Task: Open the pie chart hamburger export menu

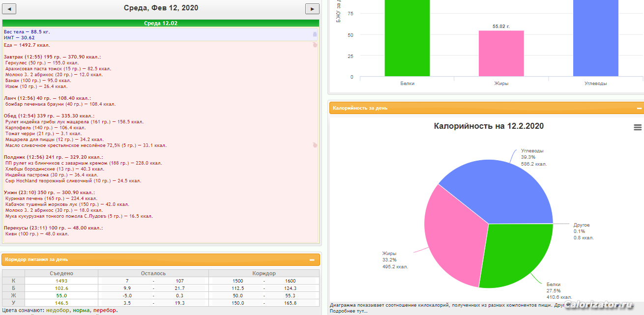Action: click(638, 127)
